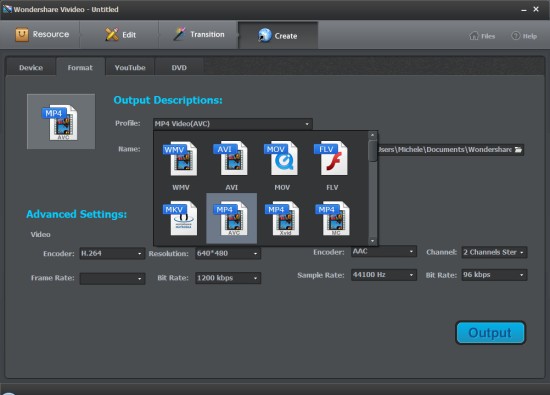Open the Channel 2 Channels Stereo dropdown
Viewport: 550px width, 395px height.
[494, 252]
